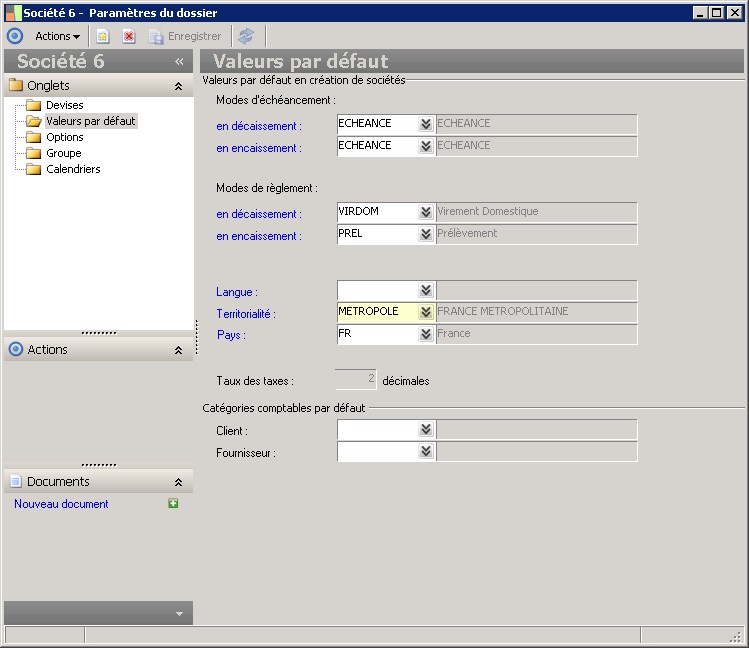
Task: Click the Enregistrer save button
Action: coord(185,36)
